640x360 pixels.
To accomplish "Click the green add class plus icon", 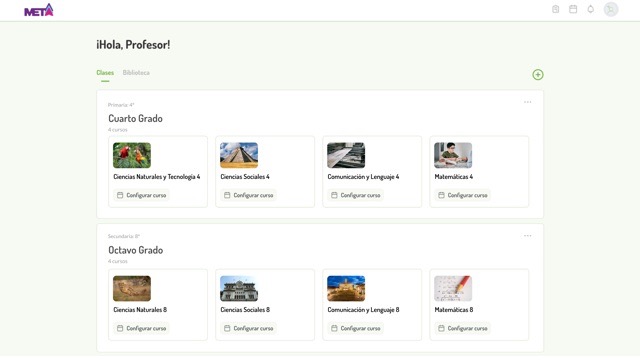I will coord(538,75).
